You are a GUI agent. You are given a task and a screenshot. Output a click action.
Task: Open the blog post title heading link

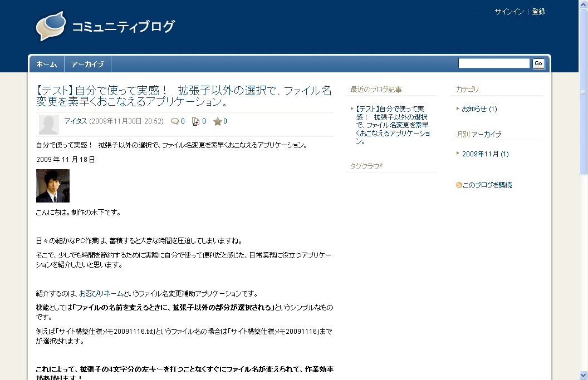(x=184, y=96)
